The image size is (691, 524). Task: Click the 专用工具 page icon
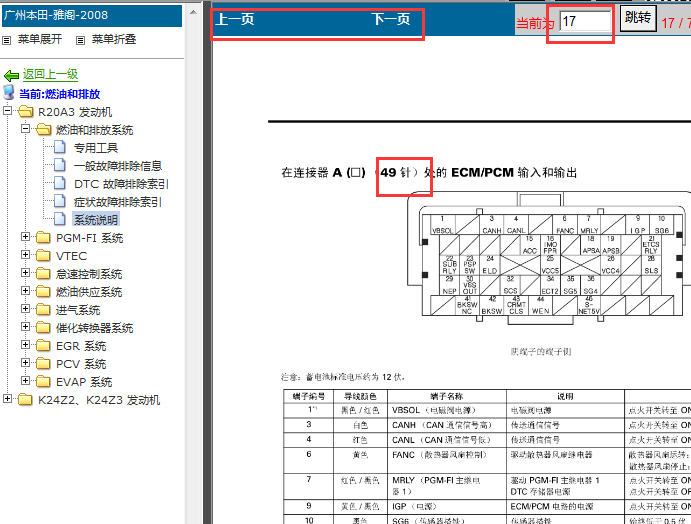click(60, 147)
